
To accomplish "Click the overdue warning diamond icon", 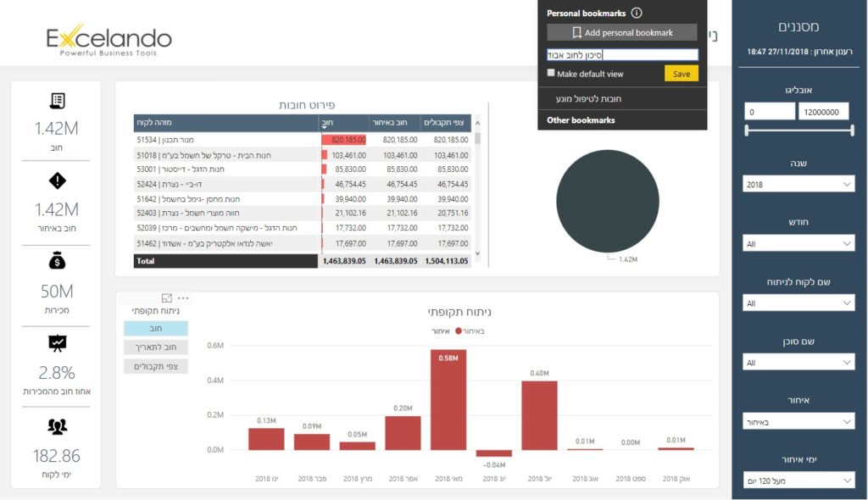I will [x=57, y=181].
